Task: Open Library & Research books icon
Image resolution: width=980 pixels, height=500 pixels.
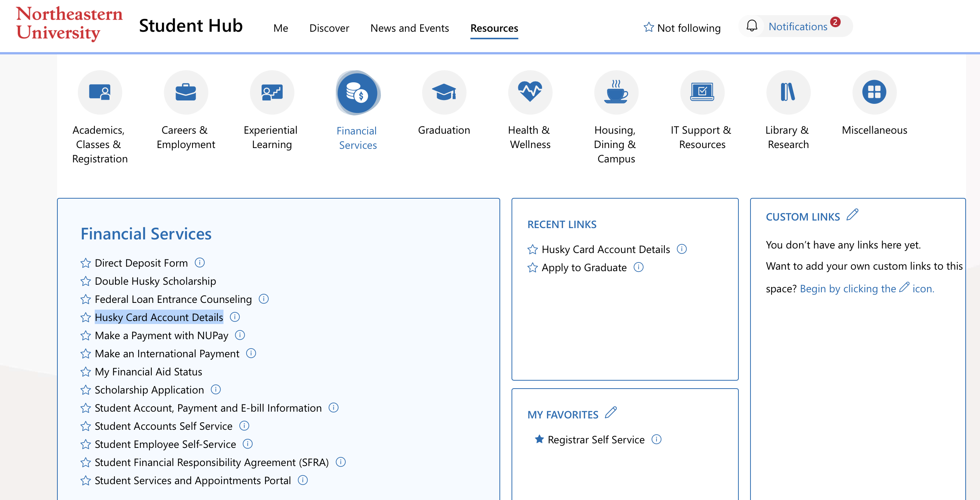Action: [x=788, y=93]
